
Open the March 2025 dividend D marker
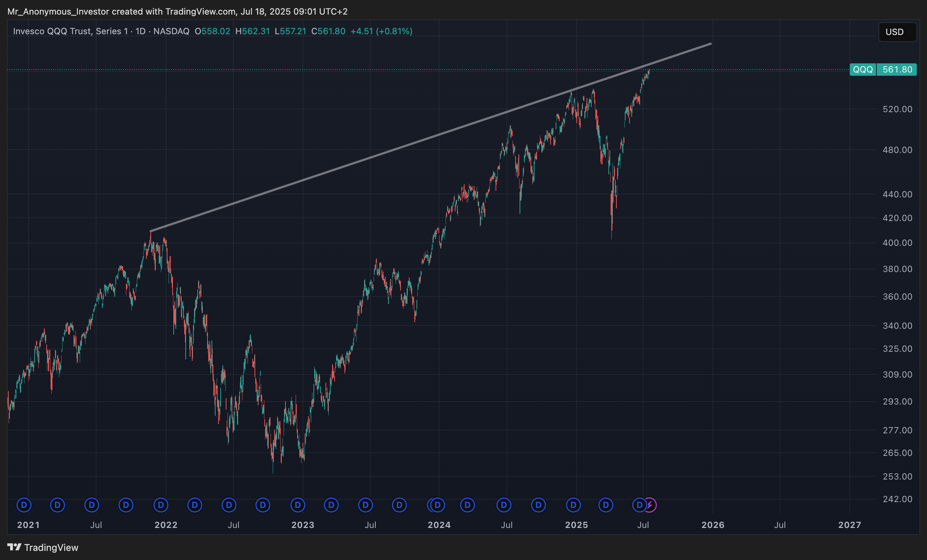[606, 505]
